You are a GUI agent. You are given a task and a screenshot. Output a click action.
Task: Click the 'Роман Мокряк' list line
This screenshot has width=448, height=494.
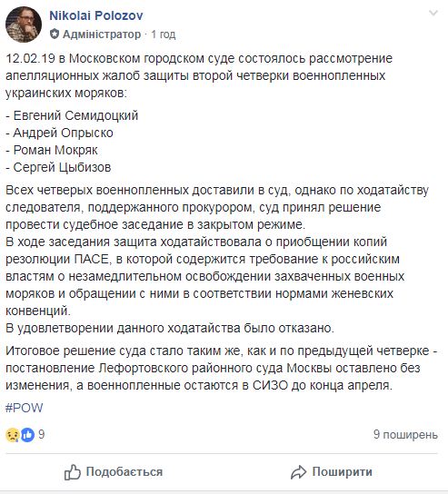click(x=52, y=150)
